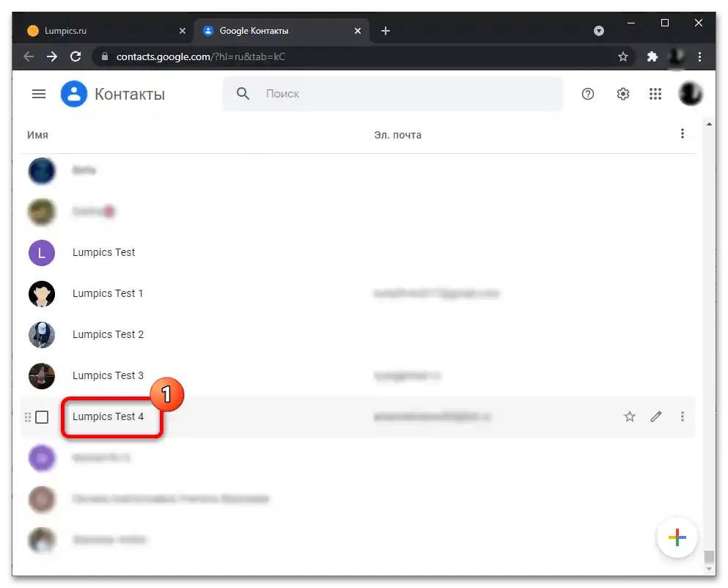Viewport: 728px width, 588px height.
Task: Star the Lumpics Test 4 contact
Action: 629,416
